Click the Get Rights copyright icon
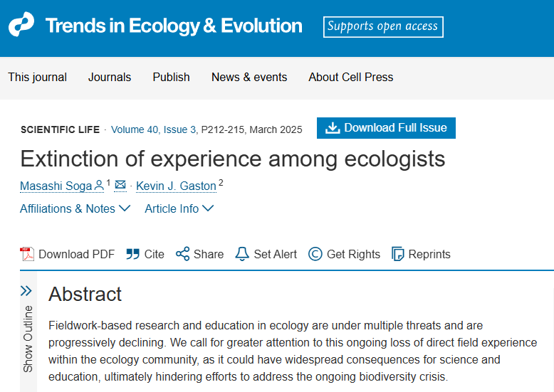Viewport: 554px width, 392px height. pos(315,254)
